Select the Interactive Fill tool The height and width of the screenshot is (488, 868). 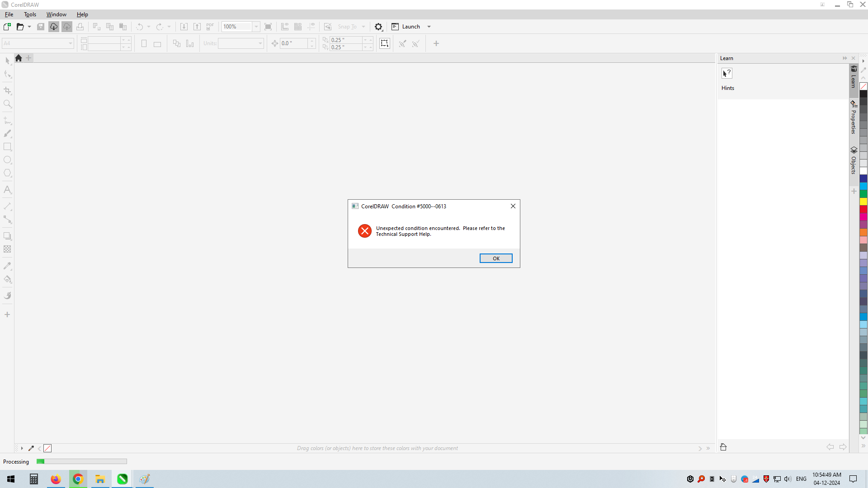point(7,279)
